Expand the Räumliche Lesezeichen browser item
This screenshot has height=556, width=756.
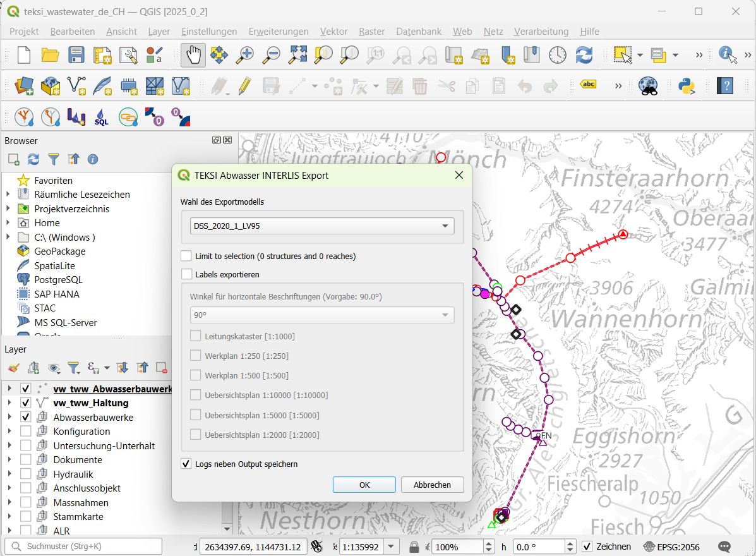(x=8, y=195)
